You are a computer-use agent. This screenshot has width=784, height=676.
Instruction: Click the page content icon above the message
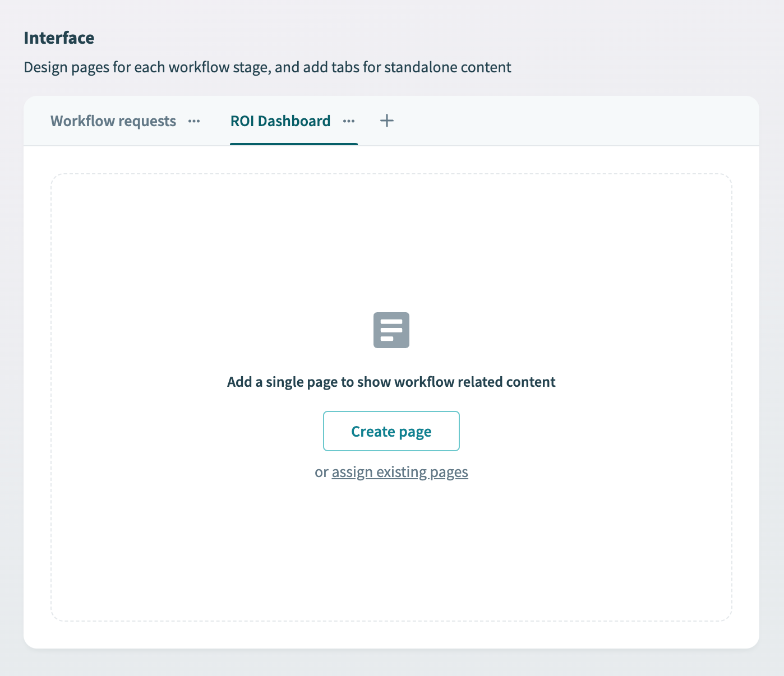[x=391, y=330]
